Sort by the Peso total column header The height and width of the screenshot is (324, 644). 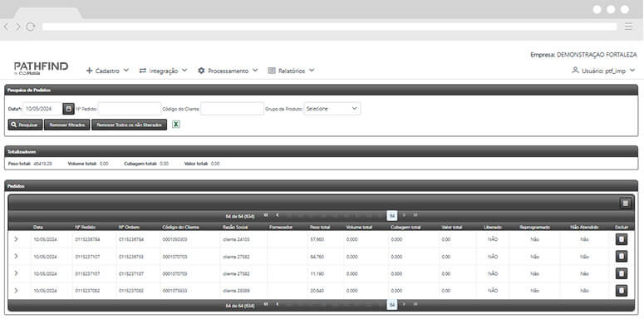tap(320, 227)
